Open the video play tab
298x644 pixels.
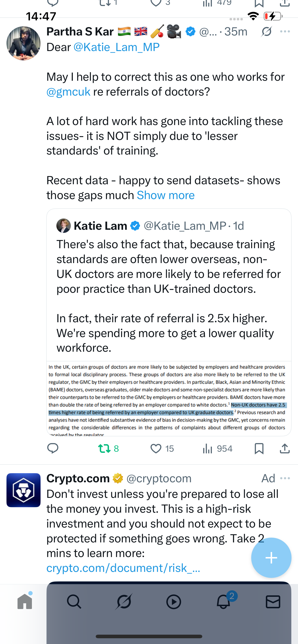pos(173,602)
